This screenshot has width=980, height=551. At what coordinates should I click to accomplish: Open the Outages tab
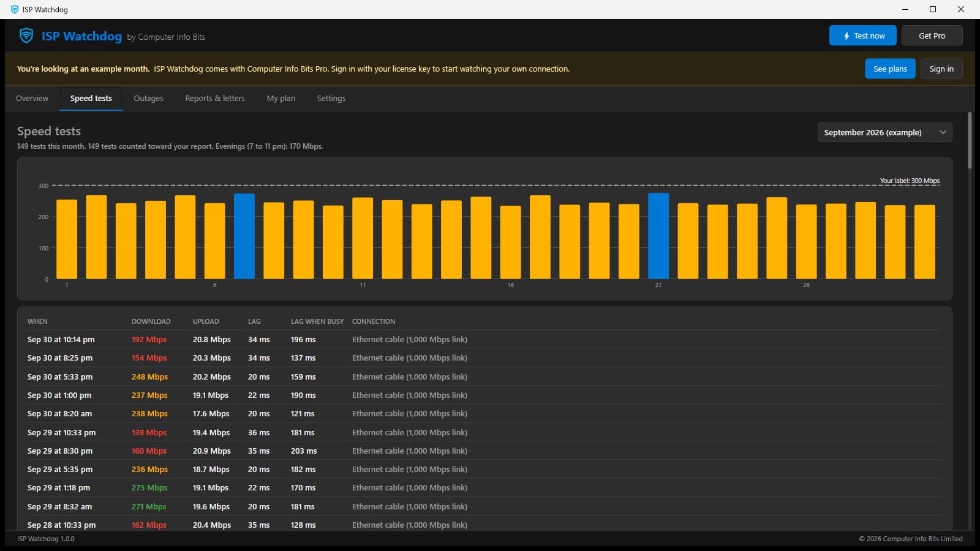click(x=148, y=98)
